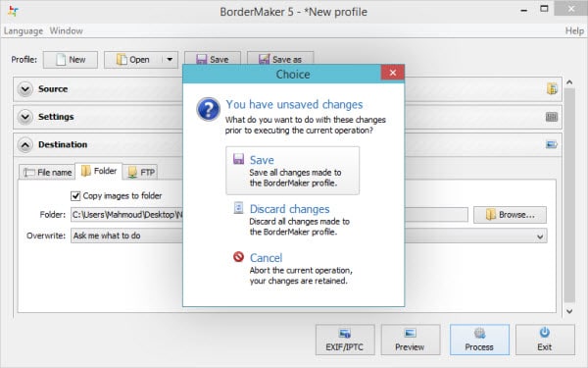Click the Destination section icon
The width and height of the screenshot is (588, 368).
pos(551,144)
